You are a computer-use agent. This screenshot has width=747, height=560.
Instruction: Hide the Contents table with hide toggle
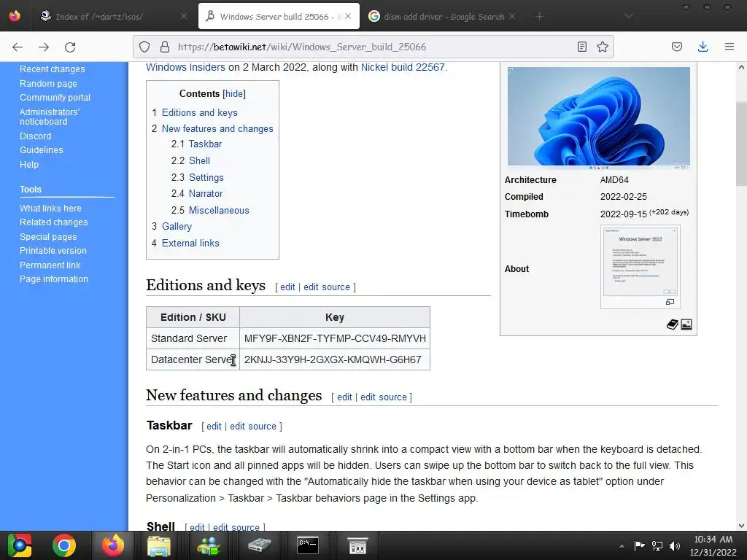click(234, 94)
